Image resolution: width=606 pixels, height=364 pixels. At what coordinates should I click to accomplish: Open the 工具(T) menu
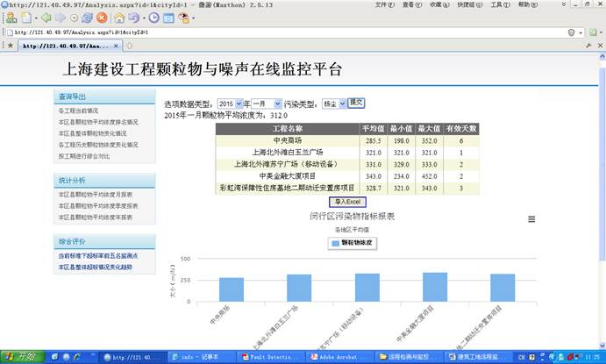click(x=501, y=4)
